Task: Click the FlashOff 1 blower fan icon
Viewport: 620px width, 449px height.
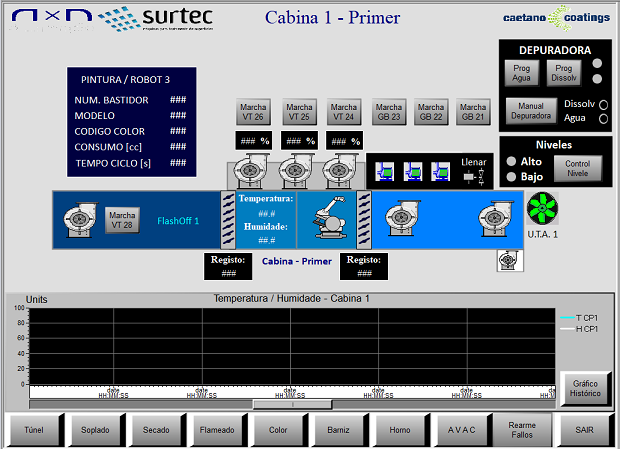Action: coord(79,218)
